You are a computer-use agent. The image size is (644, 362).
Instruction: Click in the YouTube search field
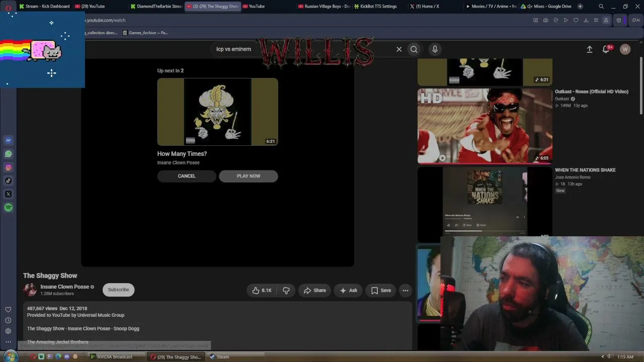(x=302, y=49)
